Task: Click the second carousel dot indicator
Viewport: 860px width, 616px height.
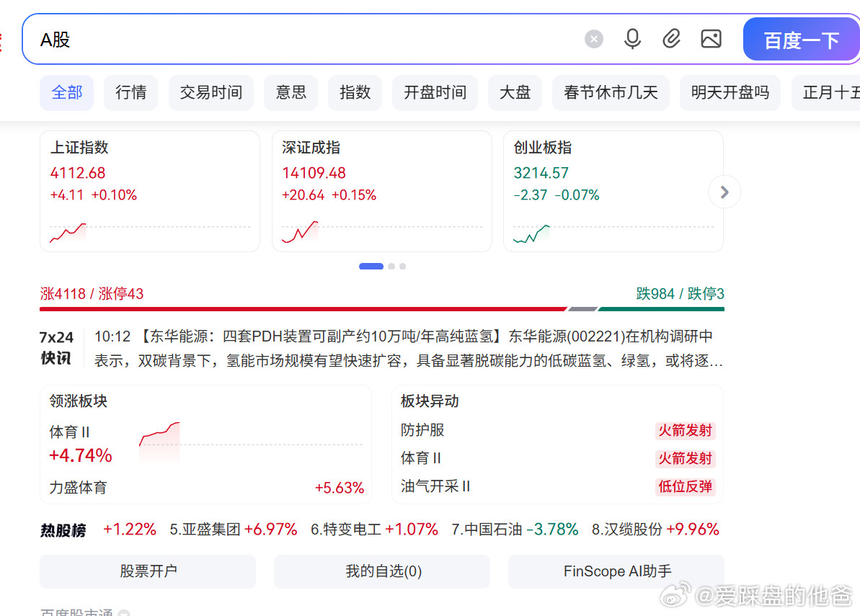Action: click(391, 266)
